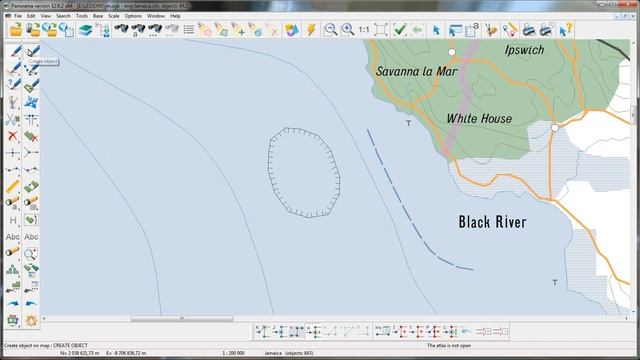Click the zoom out magnifier icon

click(x=330, y=30)
